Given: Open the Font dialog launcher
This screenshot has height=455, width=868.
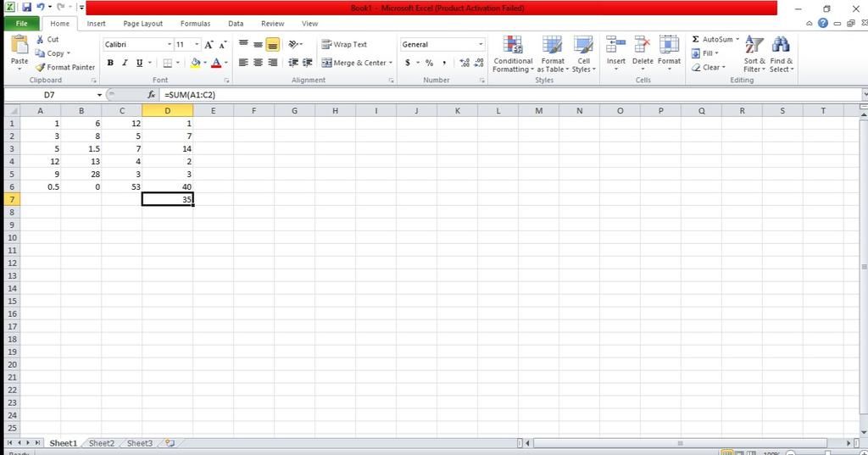Looking at the screenshot, I should pyautogui.click(x=226, y=80).
